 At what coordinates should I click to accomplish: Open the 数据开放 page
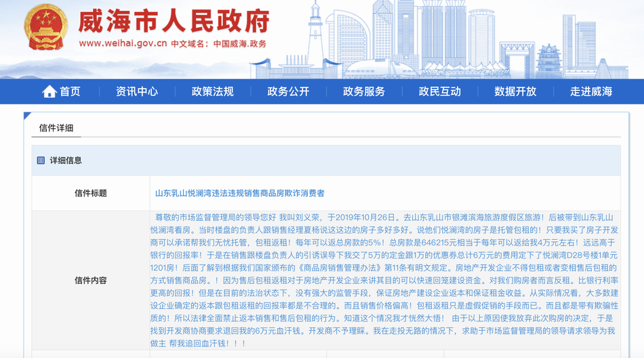click(x=515, y=92)
